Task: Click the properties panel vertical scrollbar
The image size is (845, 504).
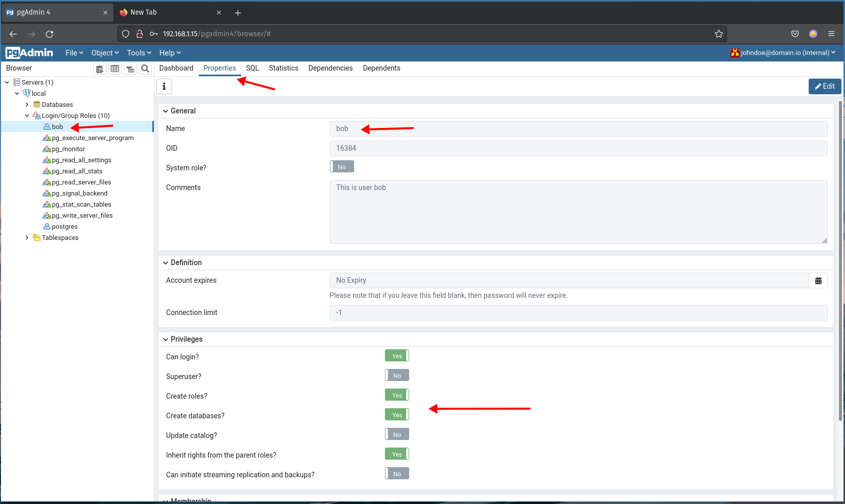Action: click(x=840, y=261)
